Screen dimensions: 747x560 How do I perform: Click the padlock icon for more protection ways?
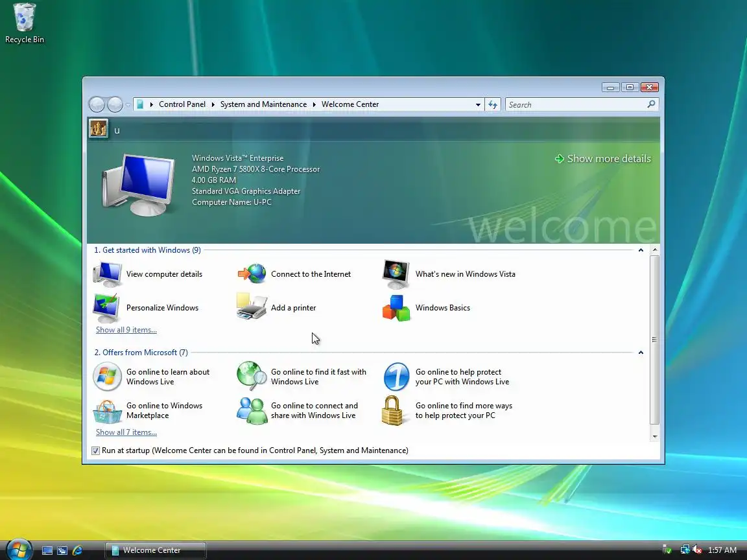pyautogui.click(x=392, y=410)
